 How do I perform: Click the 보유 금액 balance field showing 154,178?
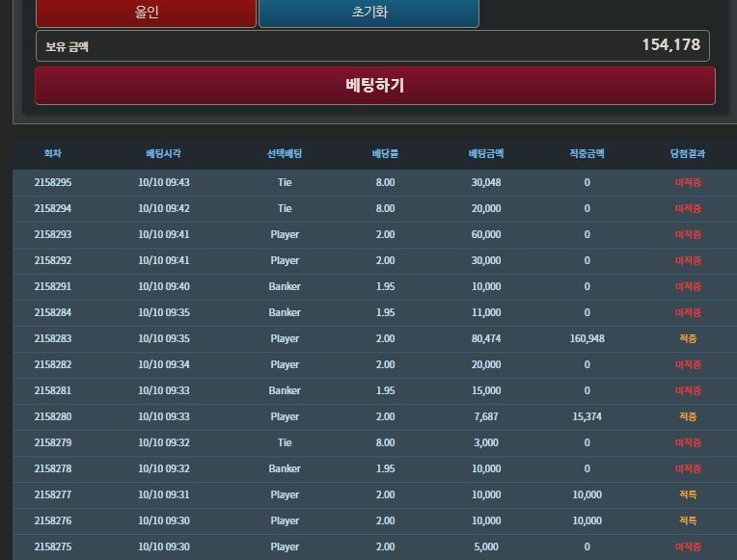click(372, 46)
